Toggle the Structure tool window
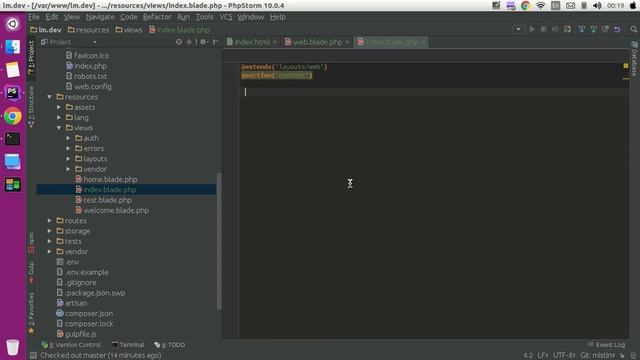Screen dimensions: 640x360 click(x=31, y=107)
